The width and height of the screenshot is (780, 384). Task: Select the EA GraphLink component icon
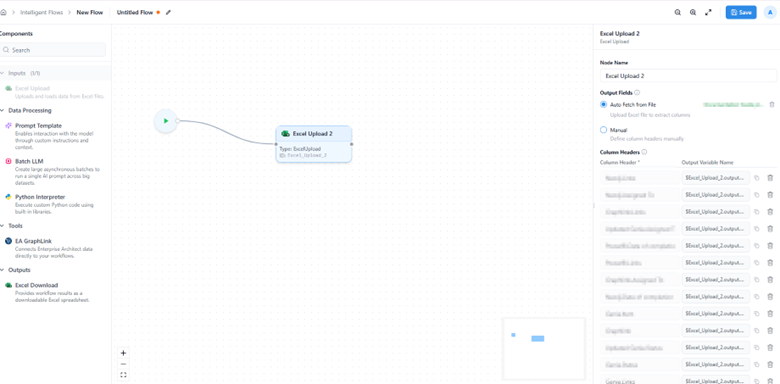coord(8,241)
